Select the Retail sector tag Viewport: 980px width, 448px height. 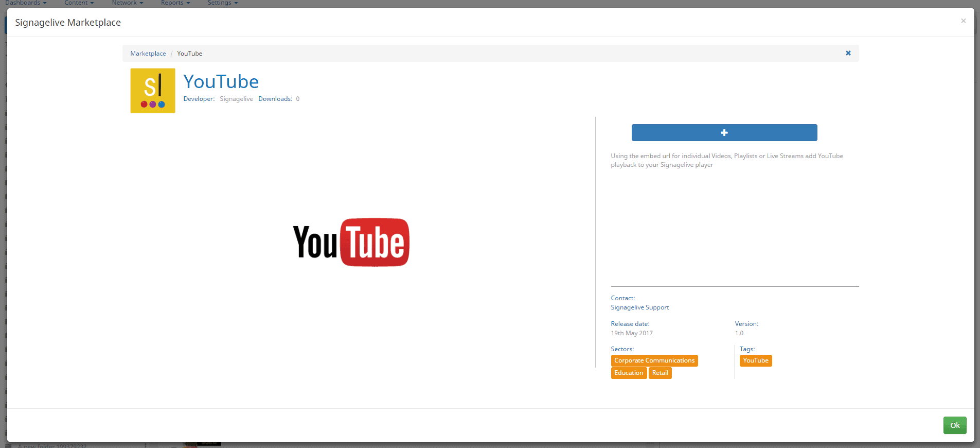point(660,373)
